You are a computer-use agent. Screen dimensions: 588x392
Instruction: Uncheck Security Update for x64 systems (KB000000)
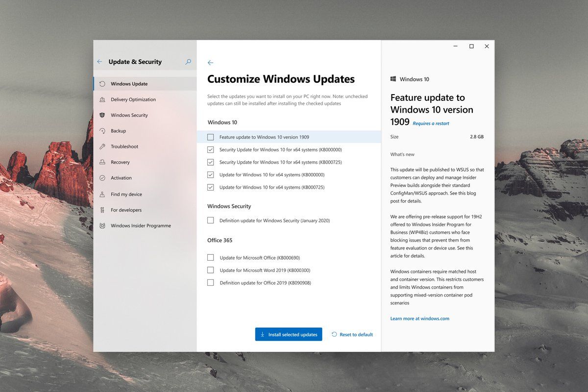[x=211, y=149]
